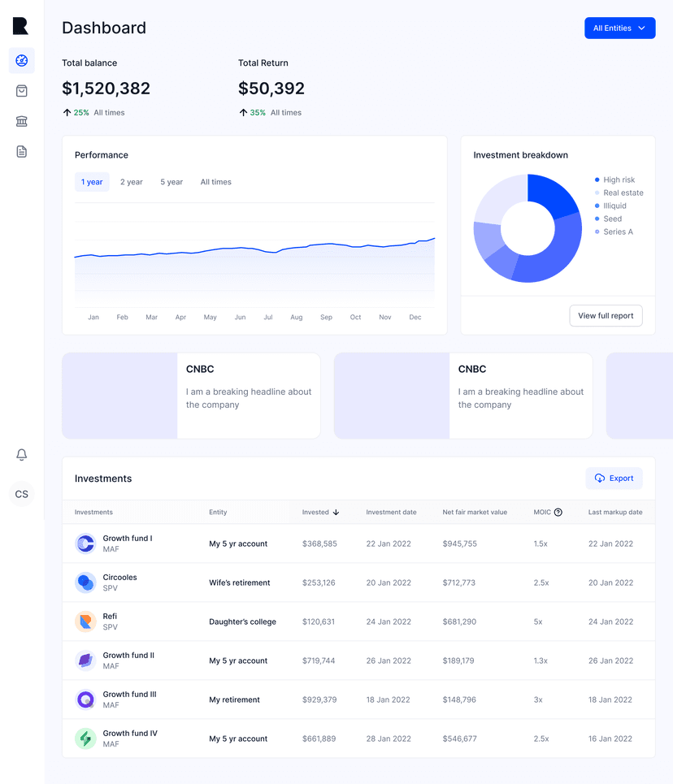
Task: Open the CS user avatar
Action: point(22,494)
